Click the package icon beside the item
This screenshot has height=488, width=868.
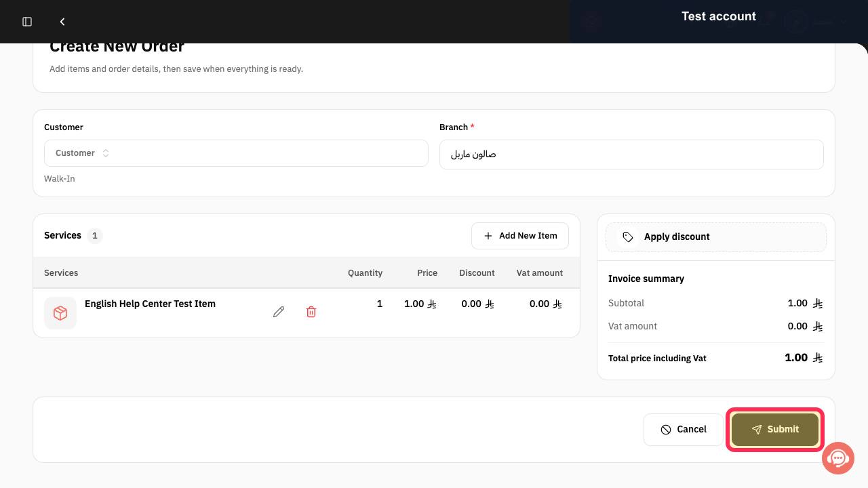click(60, 313)
